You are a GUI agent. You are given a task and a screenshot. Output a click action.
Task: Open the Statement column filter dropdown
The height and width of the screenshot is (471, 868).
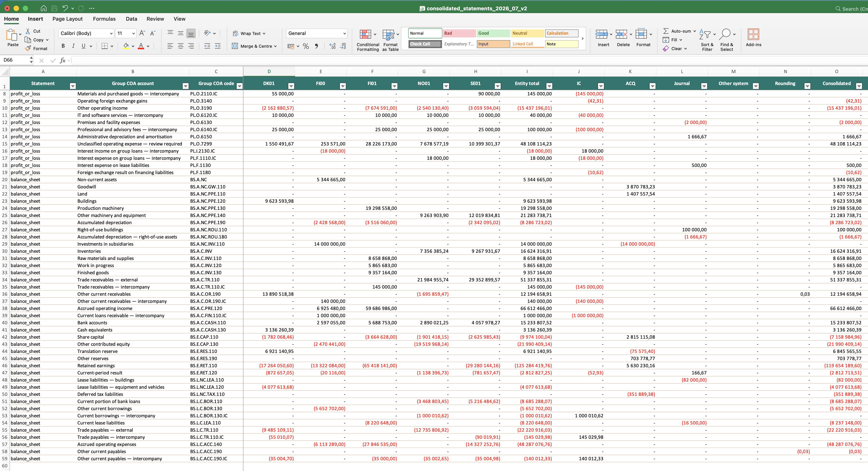click(73, 86)
